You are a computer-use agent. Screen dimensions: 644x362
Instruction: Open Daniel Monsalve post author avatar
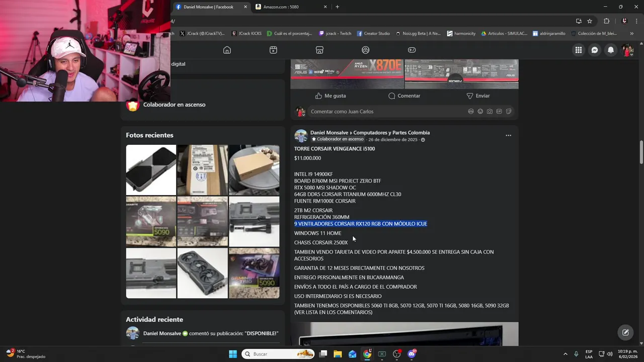(301, 136)
